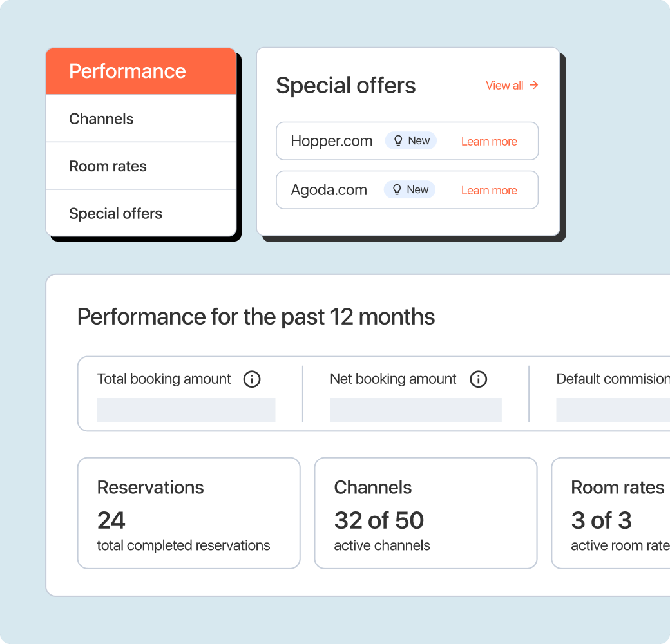Screen dimensions: 670x644
Task: Click the Hopper.com offer row
Action: point(332,141)
